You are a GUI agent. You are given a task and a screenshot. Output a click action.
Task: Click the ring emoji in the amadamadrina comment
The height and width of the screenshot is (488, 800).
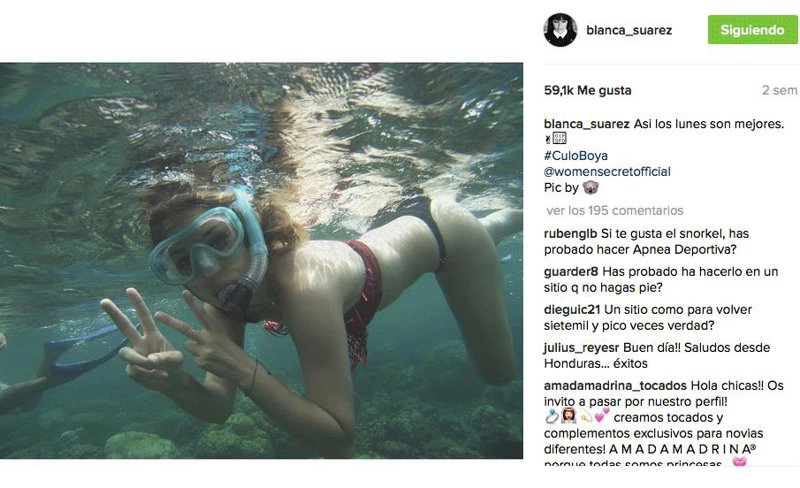coord(552,417)
